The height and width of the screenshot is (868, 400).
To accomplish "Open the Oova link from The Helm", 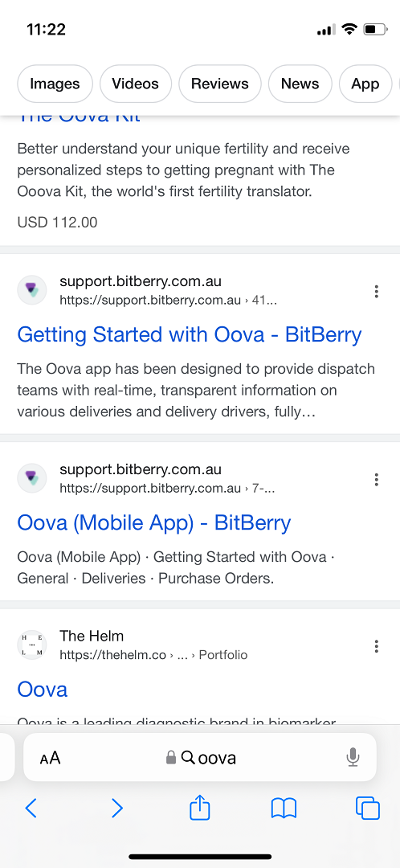I will click(43, 690).
